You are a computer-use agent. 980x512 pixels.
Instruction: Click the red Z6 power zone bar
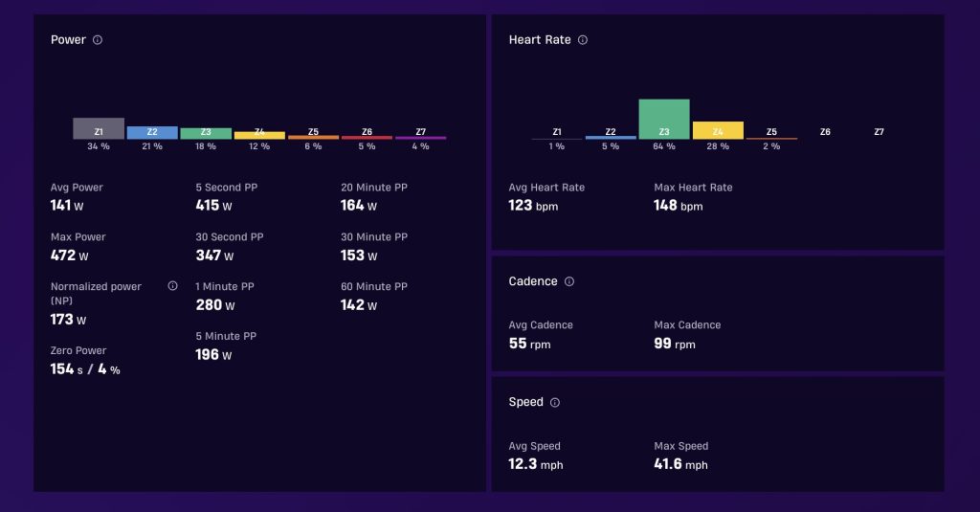367,138
